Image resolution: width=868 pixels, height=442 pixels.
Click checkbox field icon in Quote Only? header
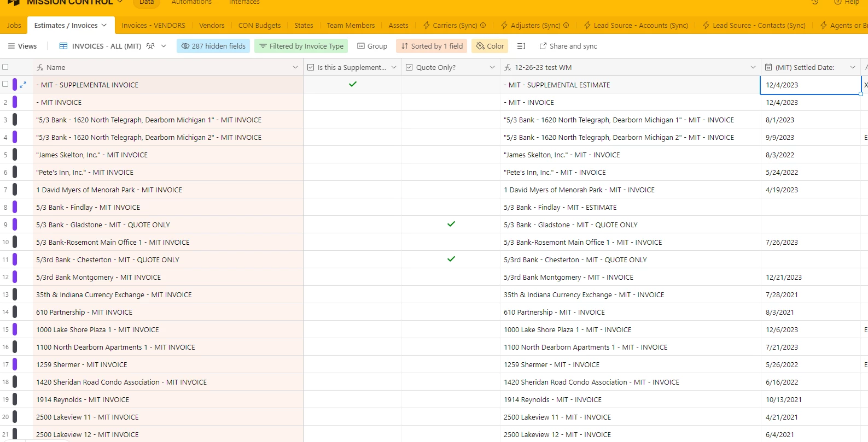point(409,68)
